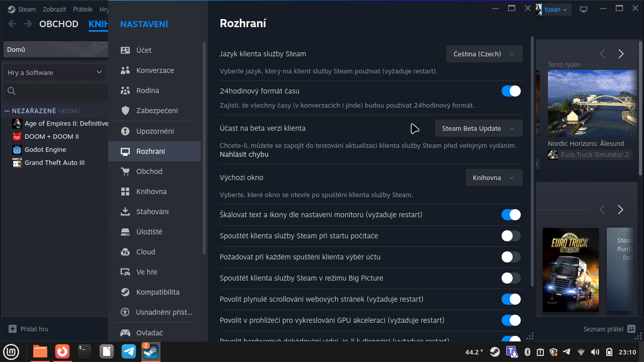Image resolution: width=644 pixels, height=362 pixels.
Task: Enable Steam start at computer startup
Action: click(x=511, y=236)
